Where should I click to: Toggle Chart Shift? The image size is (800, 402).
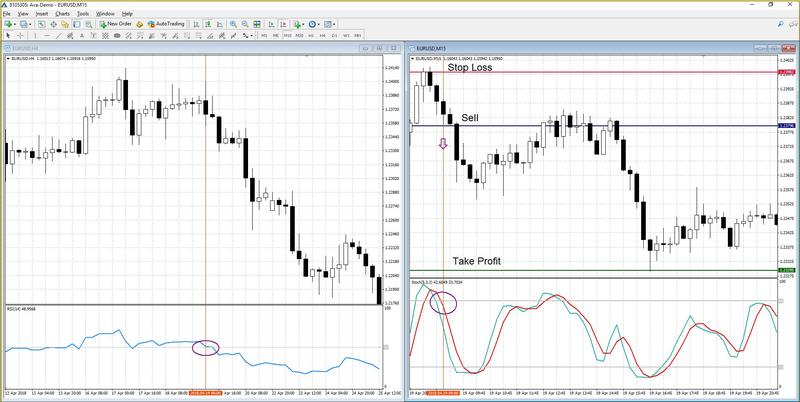pyautogui.click(x=283, y=24)
